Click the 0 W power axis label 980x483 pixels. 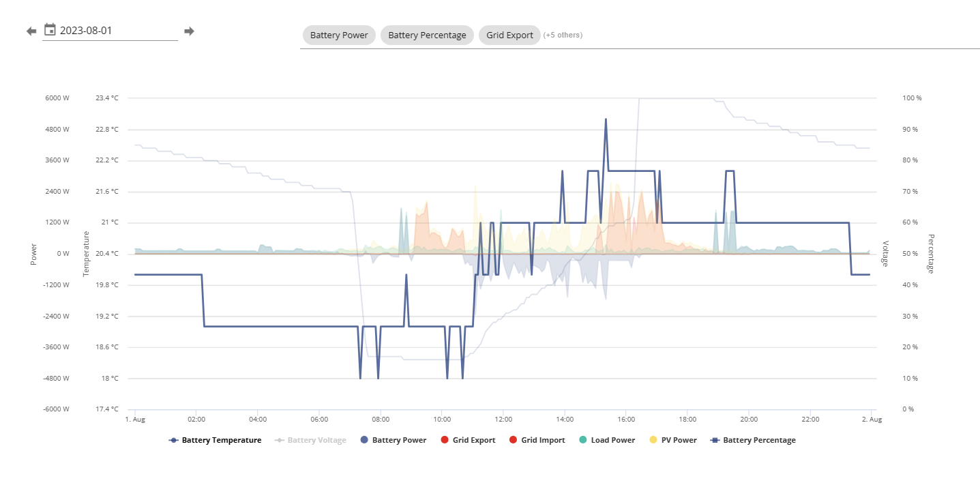pos(63,254)
